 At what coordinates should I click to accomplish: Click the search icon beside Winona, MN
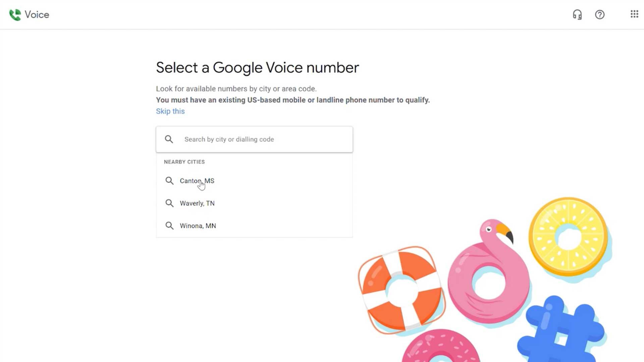(x=169, y=226)
